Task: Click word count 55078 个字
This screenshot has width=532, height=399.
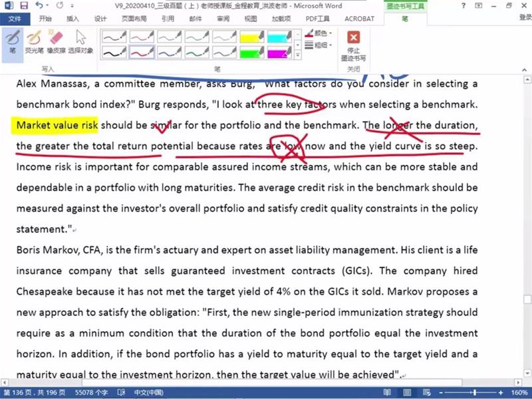Action: click(91, 392)
